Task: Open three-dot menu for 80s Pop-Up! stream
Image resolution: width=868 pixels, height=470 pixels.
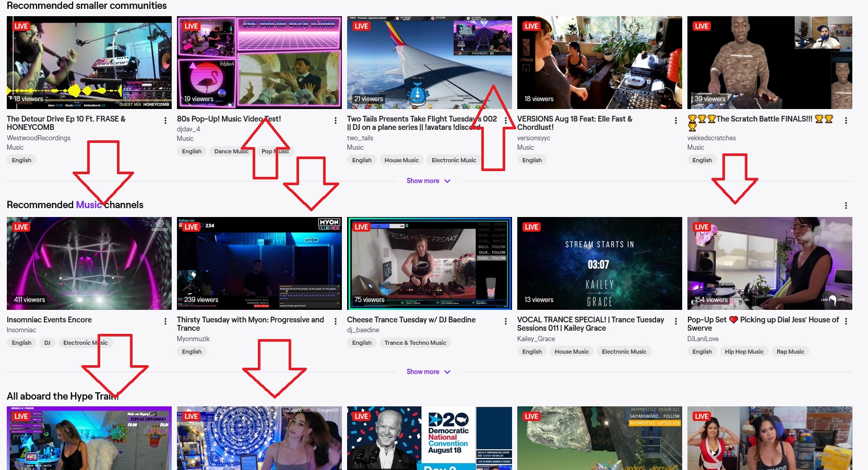Action: [x=336, y=120]
